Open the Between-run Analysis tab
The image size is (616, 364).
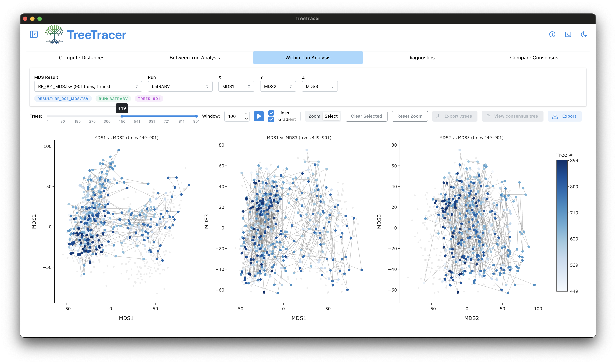click(x=195, y=58)
